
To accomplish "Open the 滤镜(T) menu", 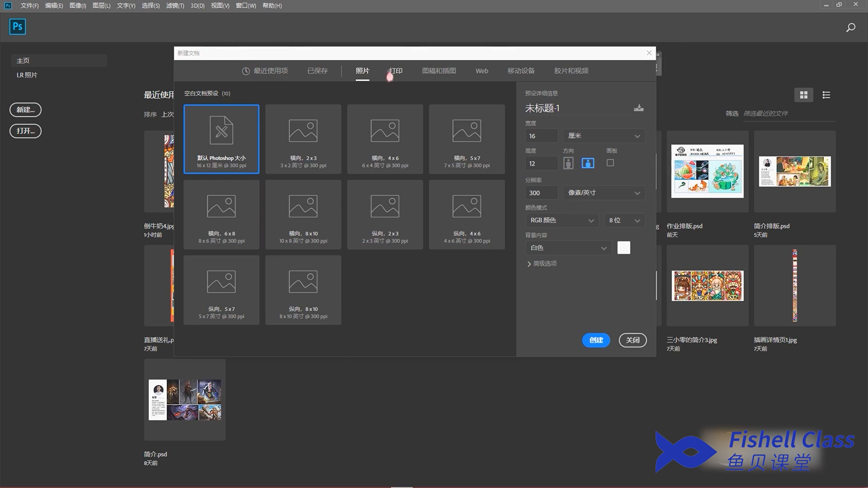I will (175, 6).
